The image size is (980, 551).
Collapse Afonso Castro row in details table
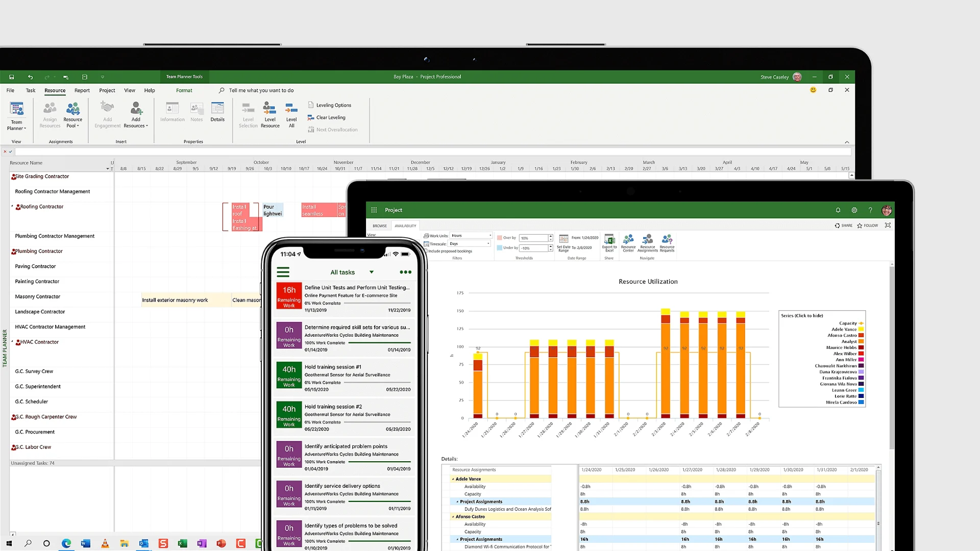453,517
